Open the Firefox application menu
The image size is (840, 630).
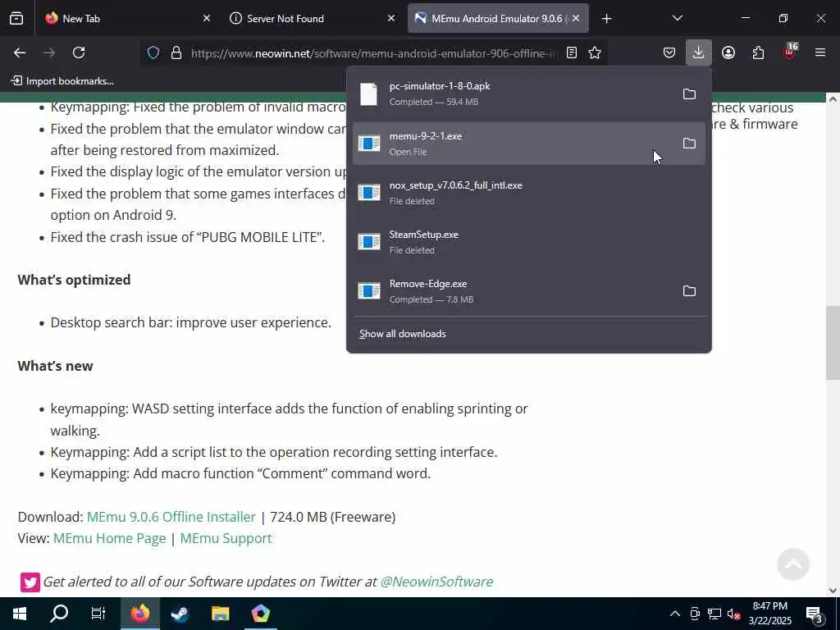click(x=820, y=52)
